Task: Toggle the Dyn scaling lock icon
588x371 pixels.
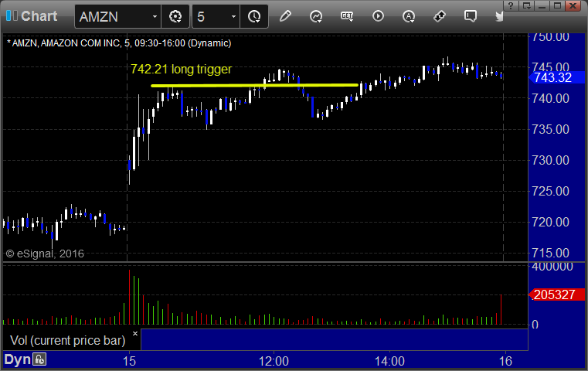Action: coord(39,359)
